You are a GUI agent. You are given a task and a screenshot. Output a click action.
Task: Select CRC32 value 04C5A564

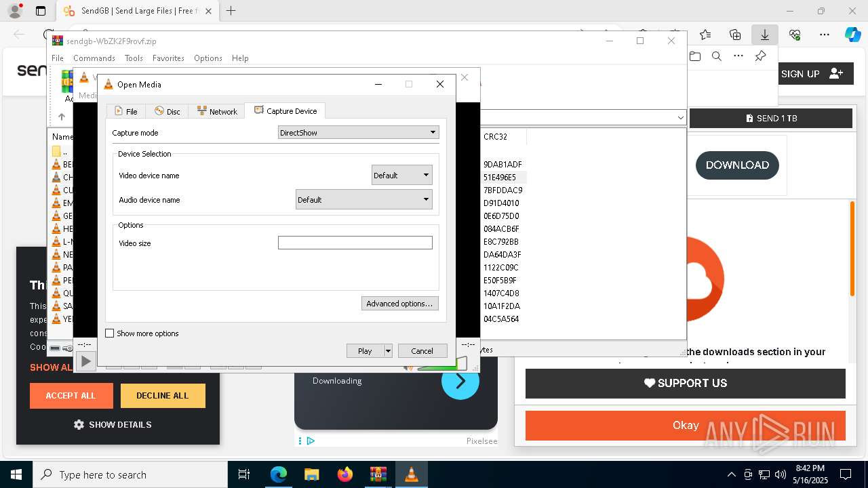[501, 319]
